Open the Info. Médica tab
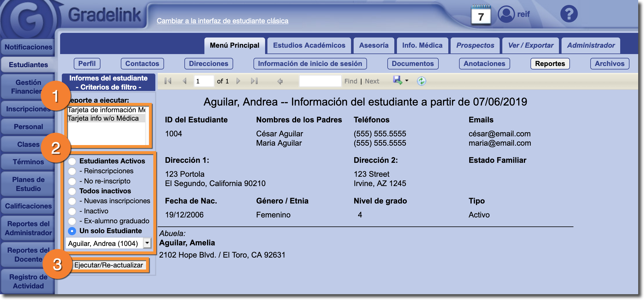Screen dimensions: 644x300 [x=422, y=45]
